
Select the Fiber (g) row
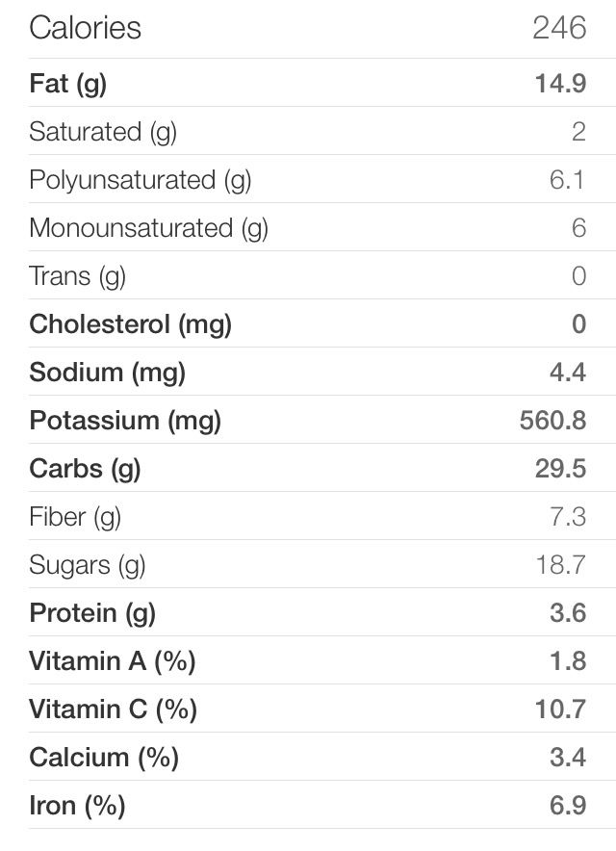click(308, 516)
